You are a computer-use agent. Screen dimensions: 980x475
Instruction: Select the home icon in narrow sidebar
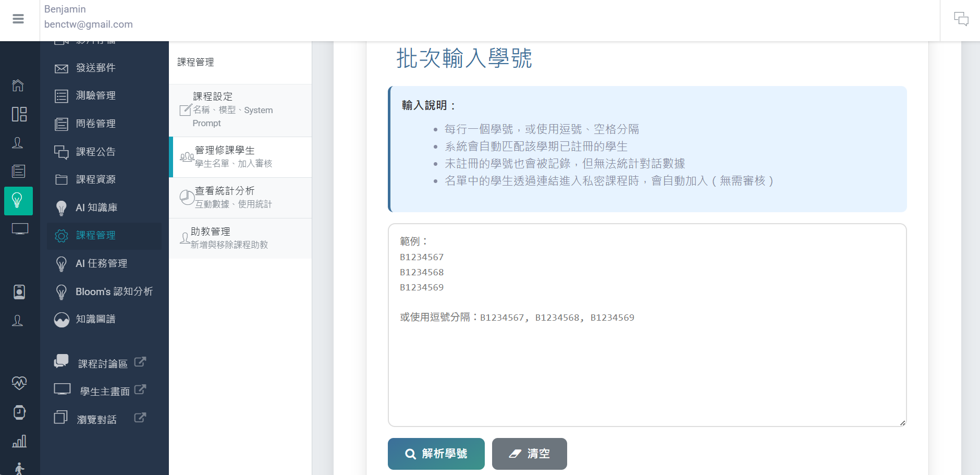(x=19, y=86)
